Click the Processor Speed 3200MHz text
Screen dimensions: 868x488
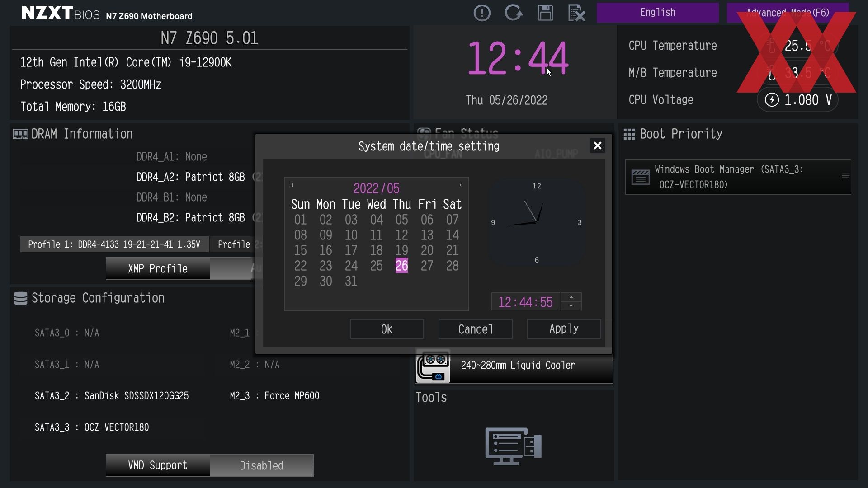point(90,84)
